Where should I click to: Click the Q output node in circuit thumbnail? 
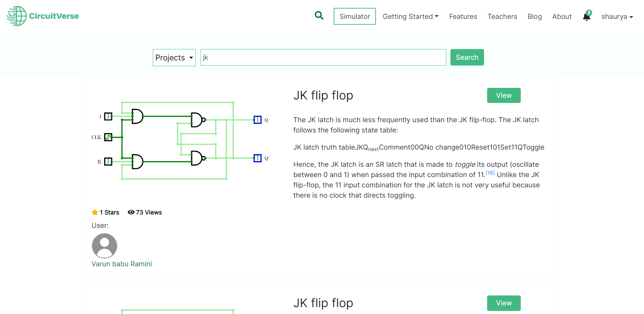point(257,120)
